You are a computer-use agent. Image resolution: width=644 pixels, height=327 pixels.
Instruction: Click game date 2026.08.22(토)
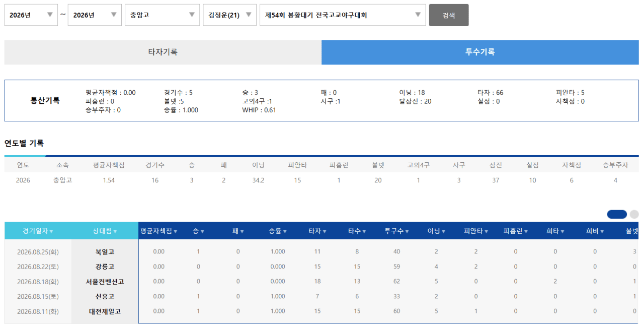38,267
